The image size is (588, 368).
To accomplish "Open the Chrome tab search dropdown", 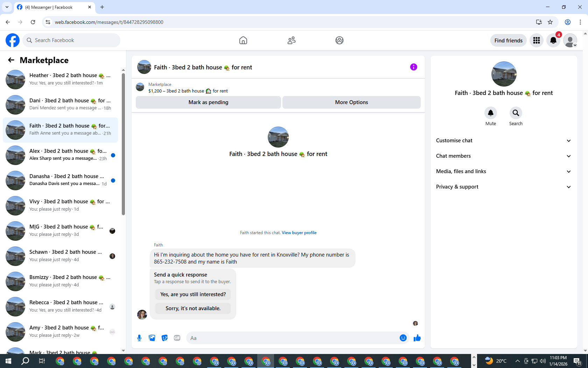I will 7,7.
